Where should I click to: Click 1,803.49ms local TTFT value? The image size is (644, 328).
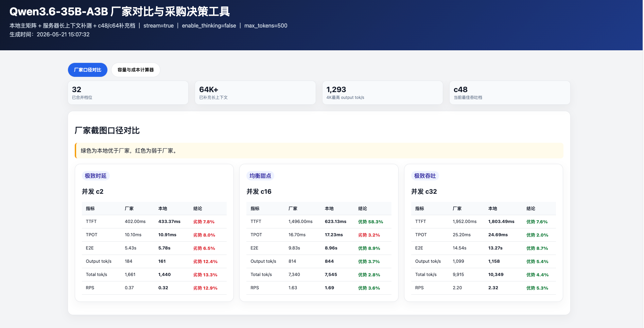point(501,222)
